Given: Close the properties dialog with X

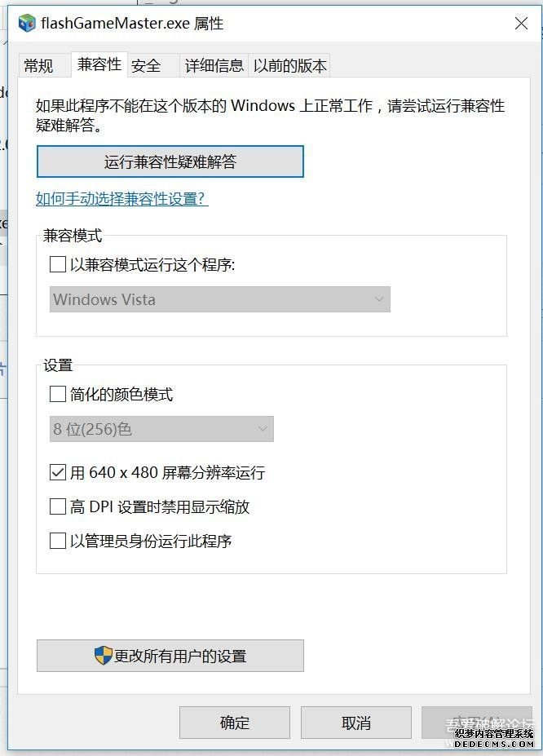Looking at the screenshot, I should point(521,23).
